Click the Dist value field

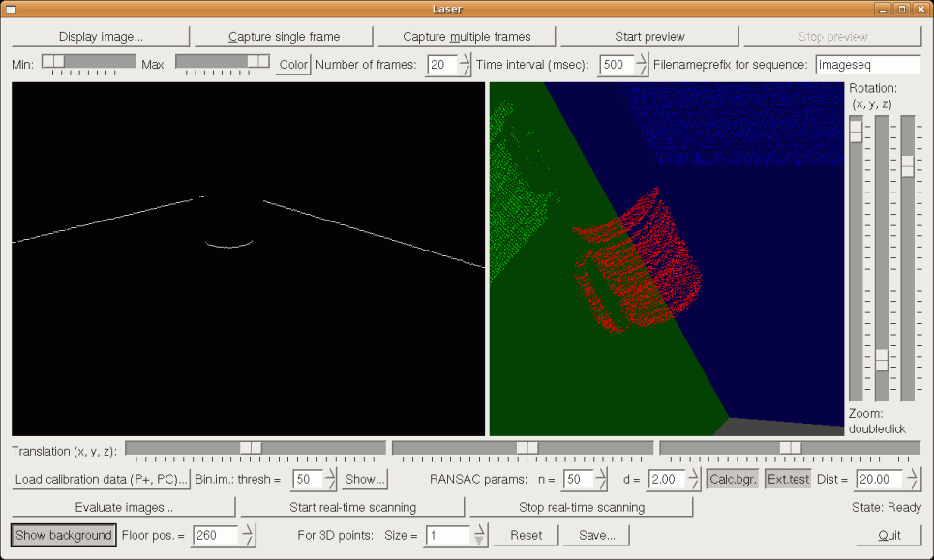click(x=881, y=479)
